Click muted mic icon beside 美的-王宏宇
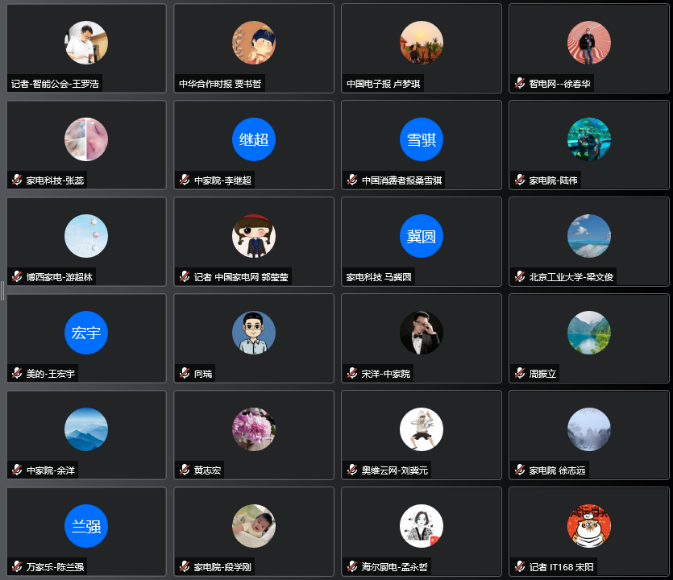This screenshot has height=580, width=673. [x=17, y=373]
